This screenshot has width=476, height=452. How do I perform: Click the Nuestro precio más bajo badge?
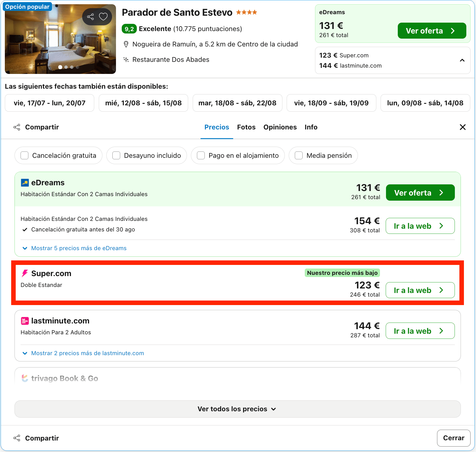pyautogui.click(x=342, y=273)
